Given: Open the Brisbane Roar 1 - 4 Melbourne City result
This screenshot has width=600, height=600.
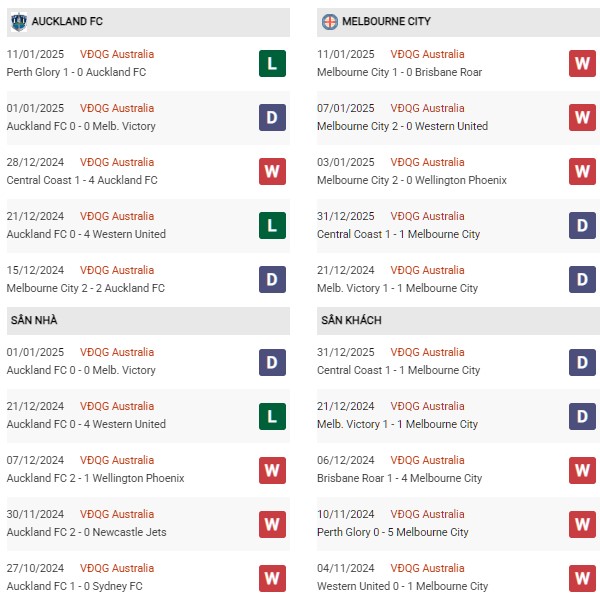Looking at the screenshot, I should click(399, 478).
